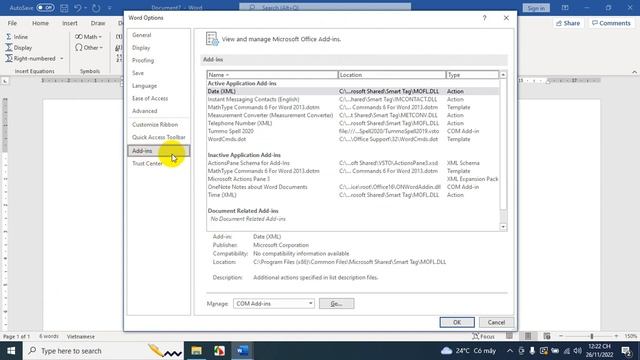The image size is (640, 360).
Task: Click the Ribbon Display Options icon
Action: [565, 8]
